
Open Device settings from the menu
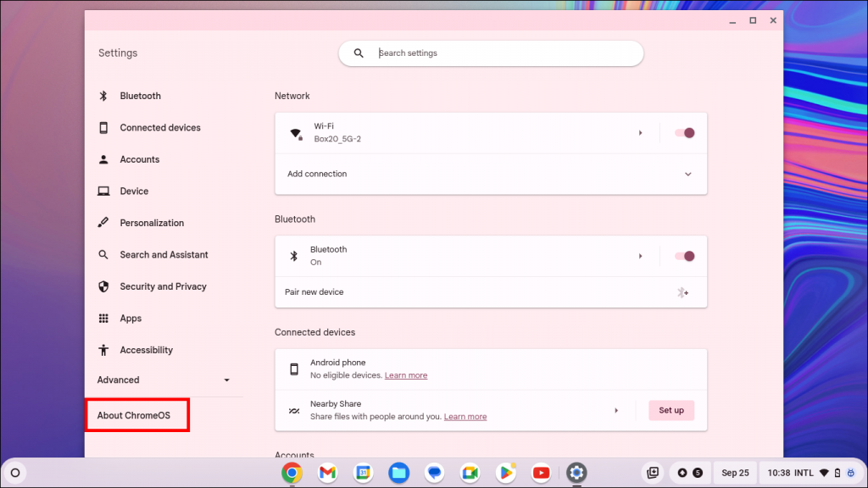pyautogui.click(x=134, y=191)
